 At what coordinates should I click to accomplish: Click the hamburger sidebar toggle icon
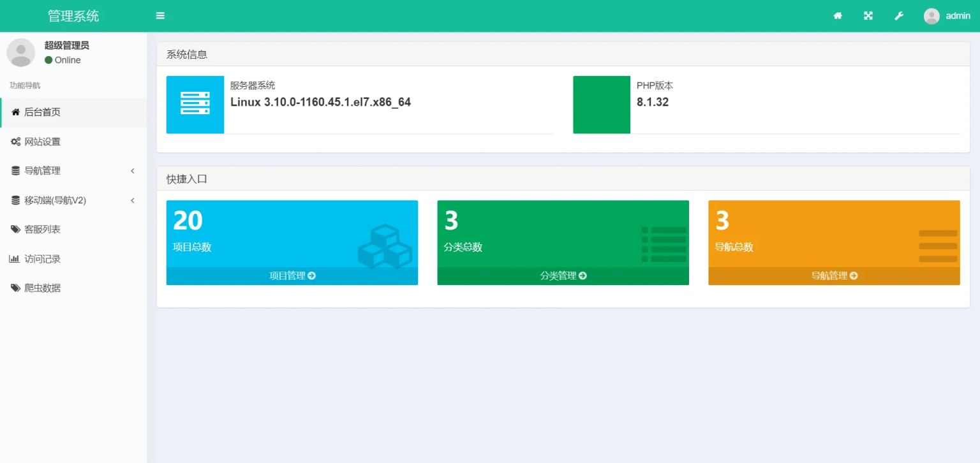pos(160,16)
